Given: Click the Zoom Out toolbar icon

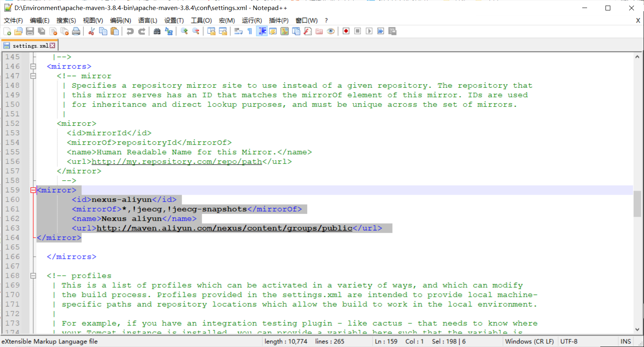Looking at the screenshot, I should click(x=196, y=31).
